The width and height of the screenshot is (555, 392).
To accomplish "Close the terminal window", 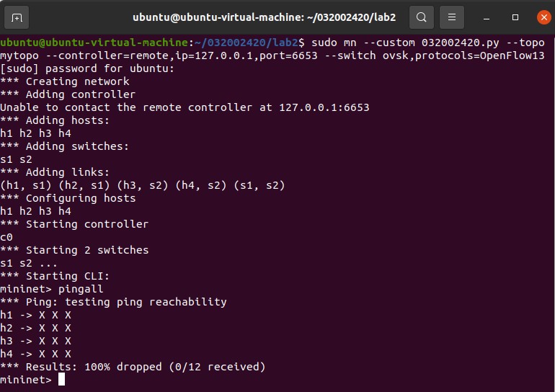I will (544, 17).
